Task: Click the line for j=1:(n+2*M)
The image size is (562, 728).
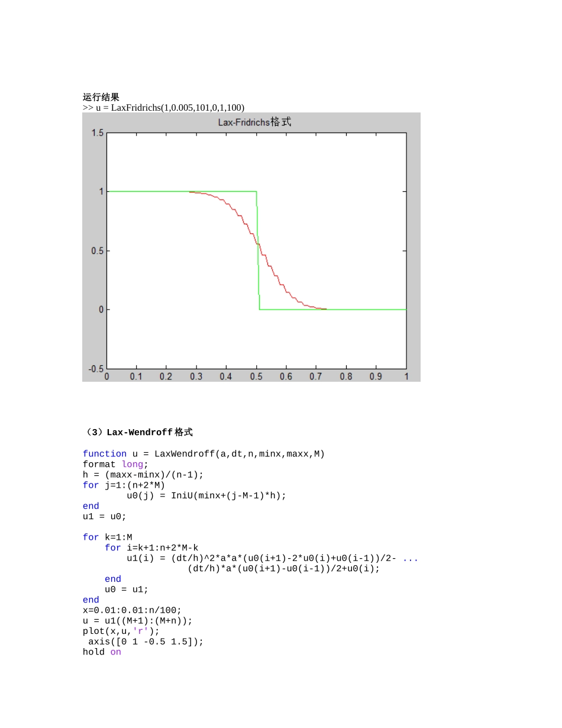Action: [124, 485]
